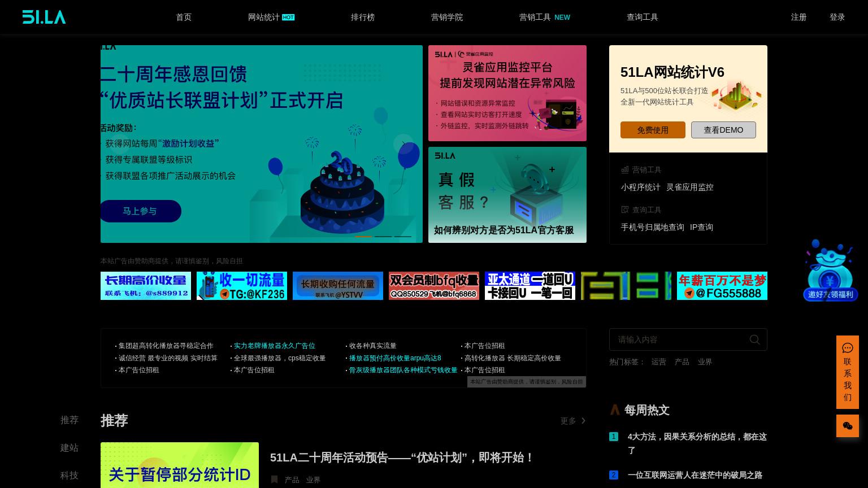The height and width of the screenshot is (488, 868).
Task: Open text ad 高转化播放器 长期稳定高价收量
Action: click(513, 358)
